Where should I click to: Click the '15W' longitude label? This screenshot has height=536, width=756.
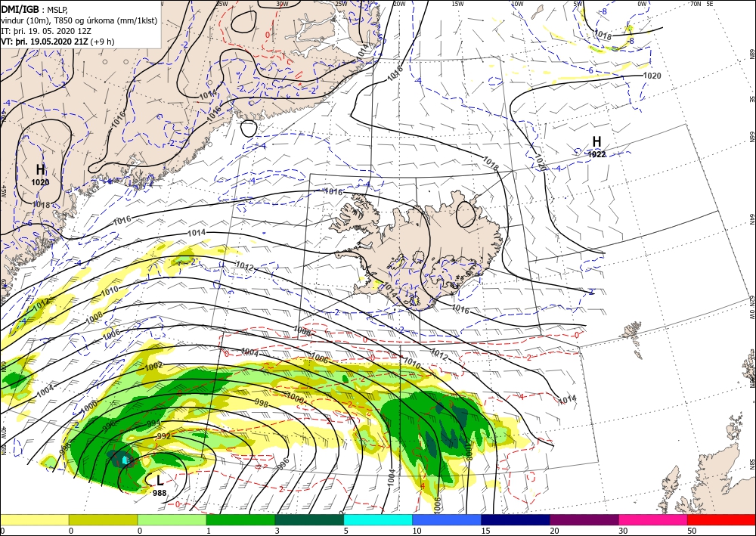coord(458,4)
